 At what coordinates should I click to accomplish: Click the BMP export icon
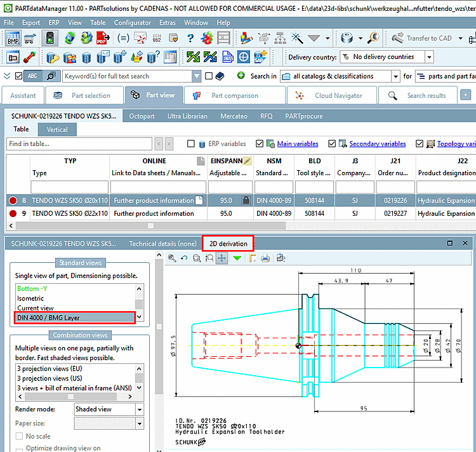[x=13, y=38]
